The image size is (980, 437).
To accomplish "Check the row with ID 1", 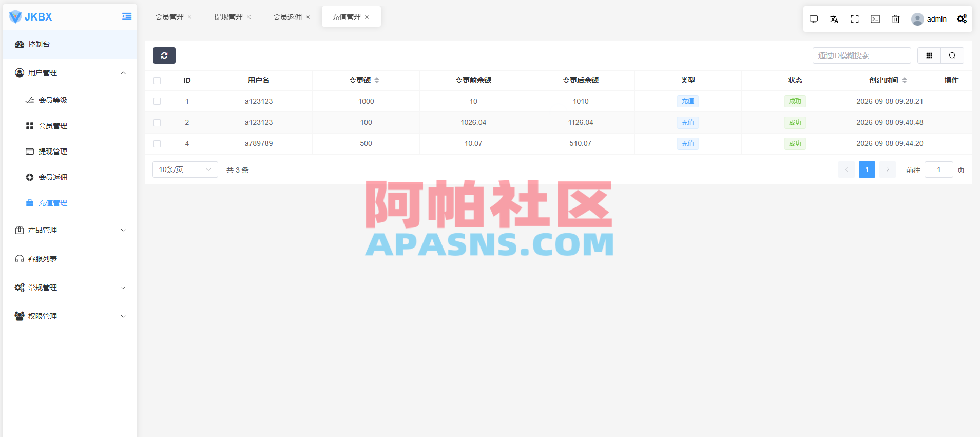I will 157,102.
